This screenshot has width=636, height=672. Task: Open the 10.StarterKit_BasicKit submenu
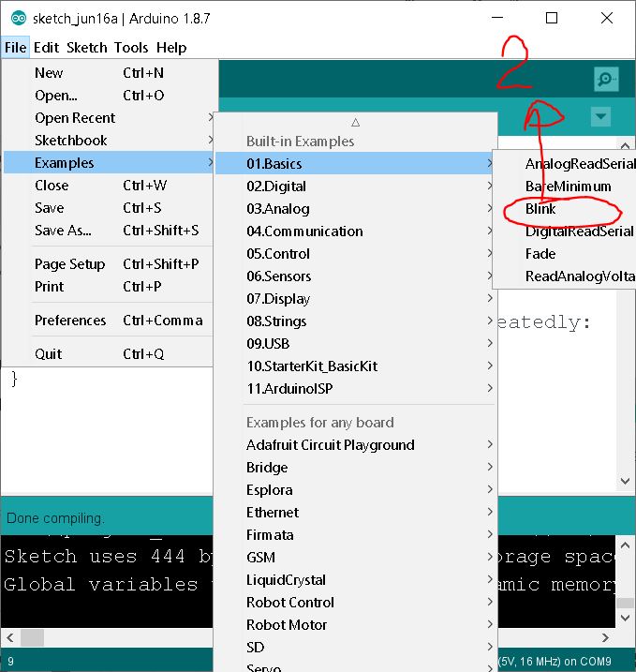356,366
